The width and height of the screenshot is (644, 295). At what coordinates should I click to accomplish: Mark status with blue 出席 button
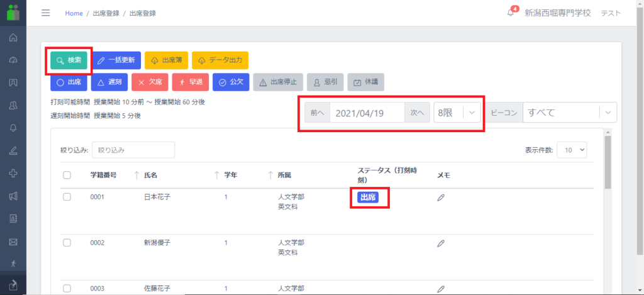[69, 82]
